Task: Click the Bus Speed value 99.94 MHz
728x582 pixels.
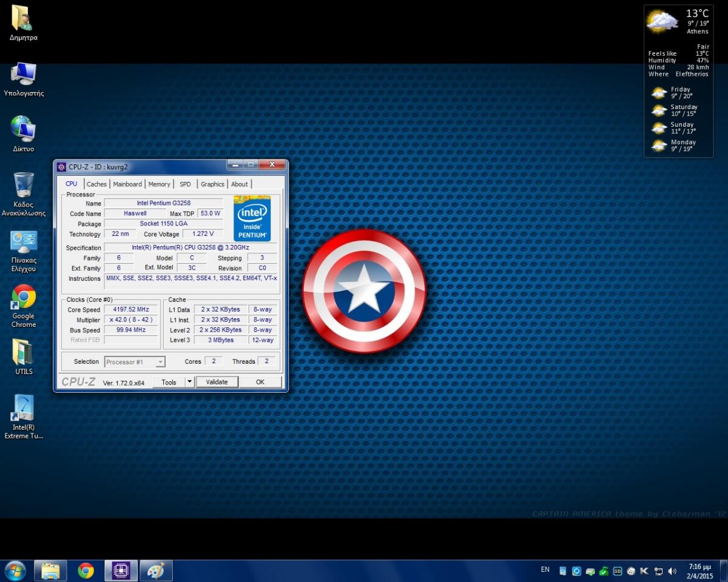Action: 130,330
